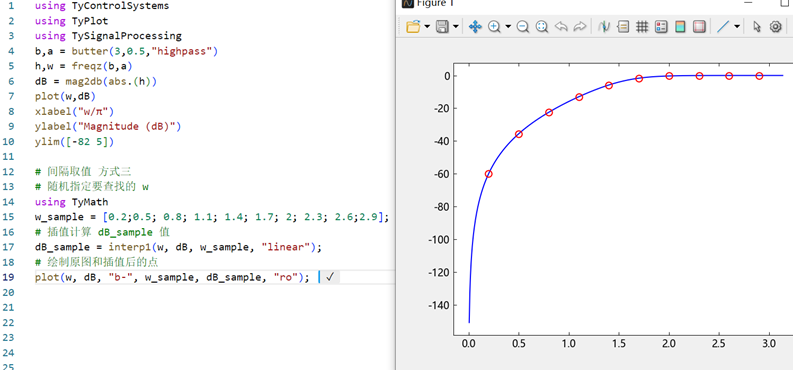793x370 pixels.
Task: Expand the open-file dropdown arrow
Action: coord(427,27)
